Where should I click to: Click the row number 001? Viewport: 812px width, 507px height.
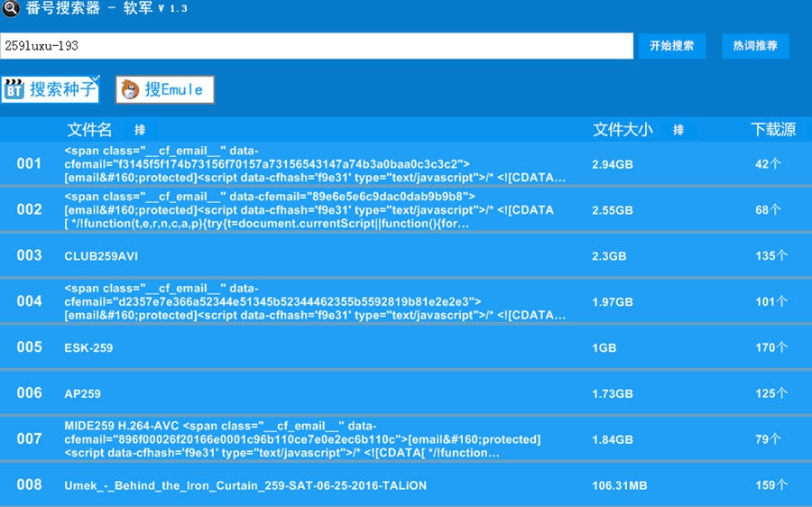click(29, 163)
